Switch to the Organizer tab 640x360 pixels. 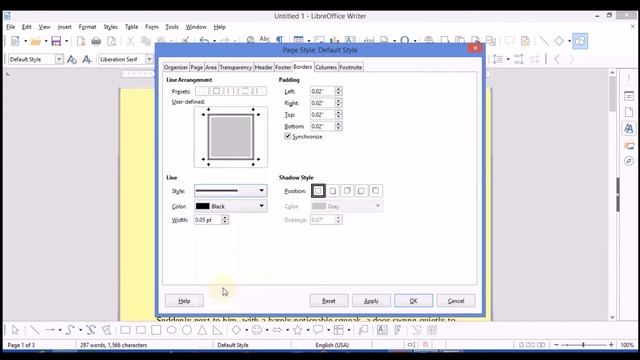(x=176, y=67)
